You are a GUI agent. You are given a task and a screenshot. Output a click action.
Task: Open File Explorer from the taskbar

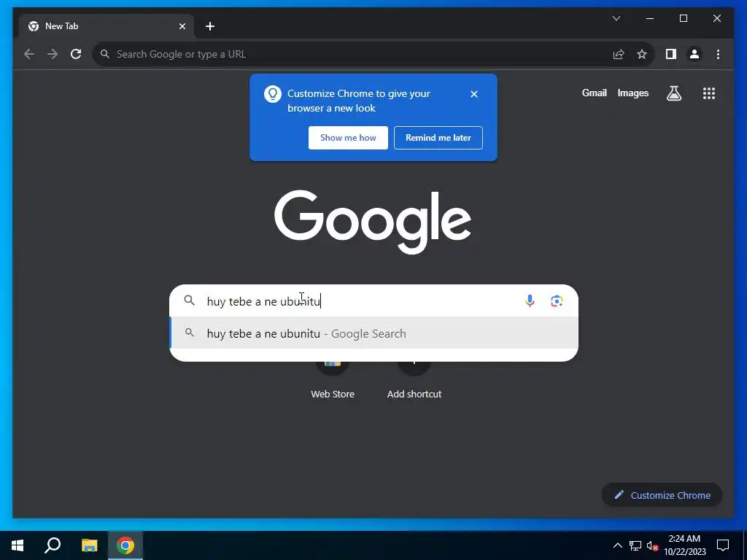[x=89, y=545]
